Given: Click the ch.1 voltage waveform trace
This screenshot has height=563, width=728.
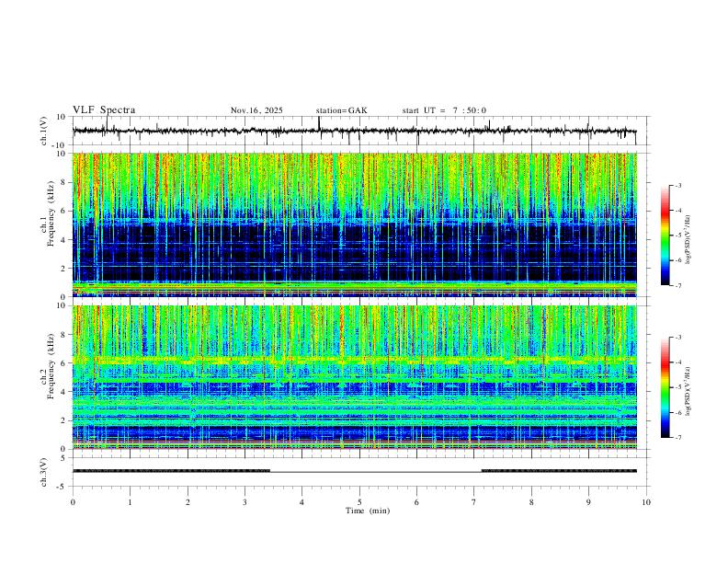Looking at the screenshot, I should 354,131.
